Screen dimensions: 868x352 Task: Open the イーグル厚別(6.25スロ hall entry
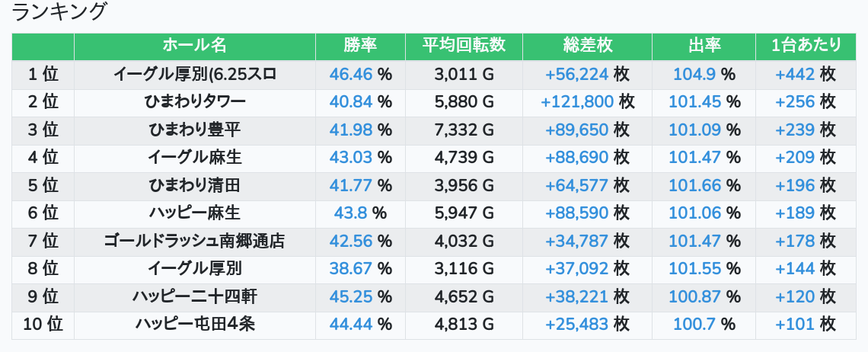point(195,74)
